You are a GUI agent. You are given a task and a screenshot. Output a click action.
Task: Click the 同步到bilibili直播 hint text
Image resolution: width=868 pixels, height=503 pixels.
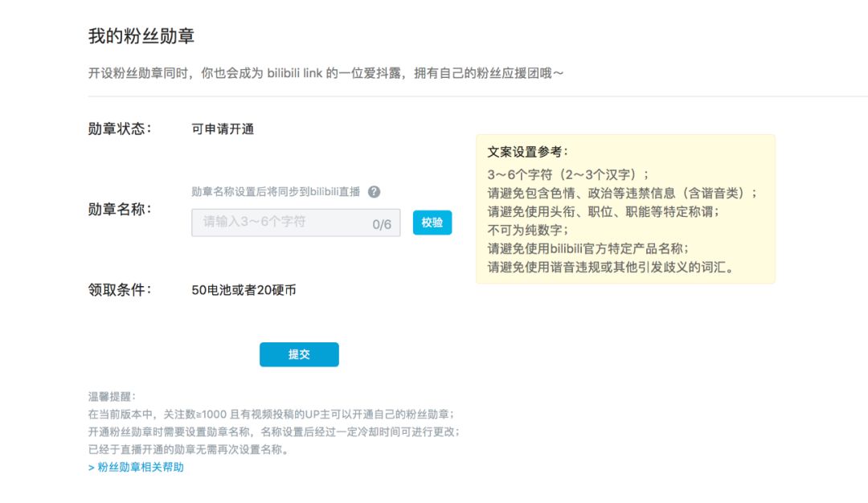point(278,192)
